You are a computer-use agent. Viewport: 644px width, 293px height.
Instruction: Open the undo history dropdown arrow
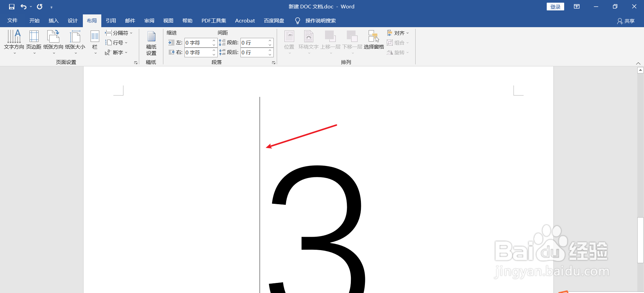[x=31, y=7]
